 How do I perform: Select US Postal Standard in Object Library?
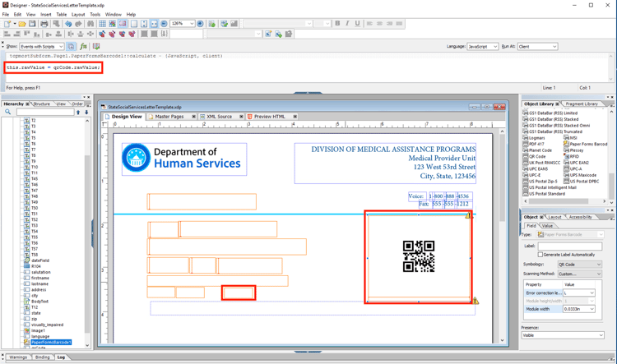coord(545,194)
